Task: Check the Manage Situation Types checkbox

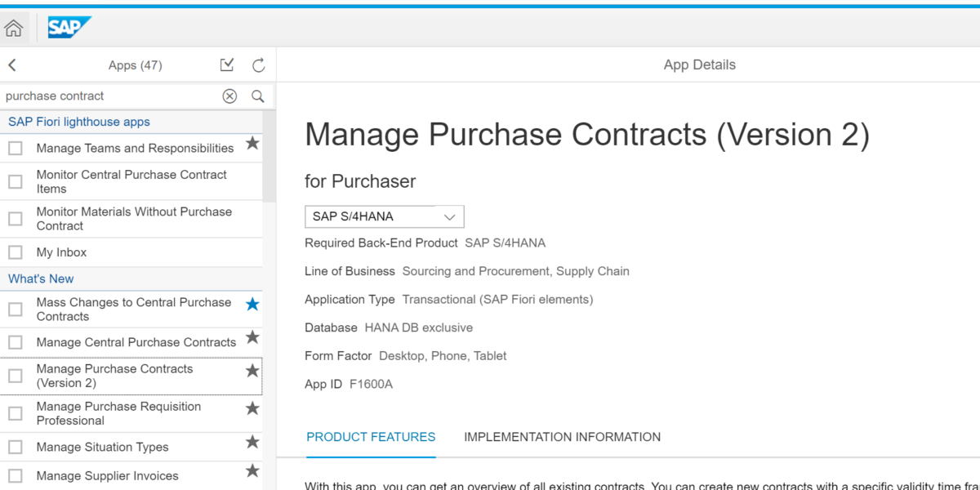Action: point(16,447)
